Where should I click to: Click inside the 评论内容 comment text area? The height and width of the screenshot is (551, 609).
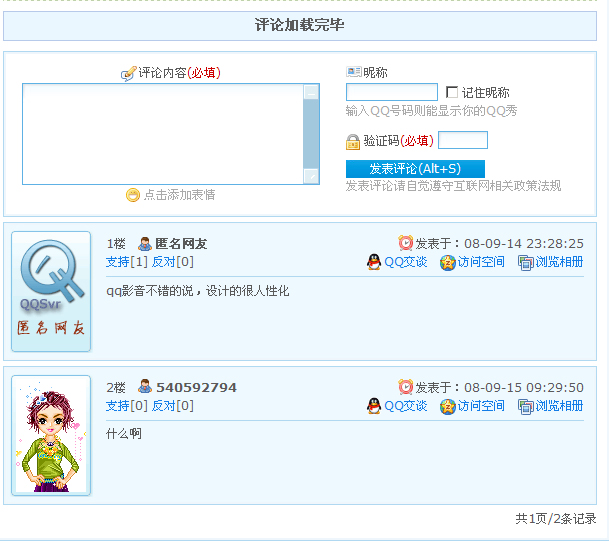tap(163, 134)
